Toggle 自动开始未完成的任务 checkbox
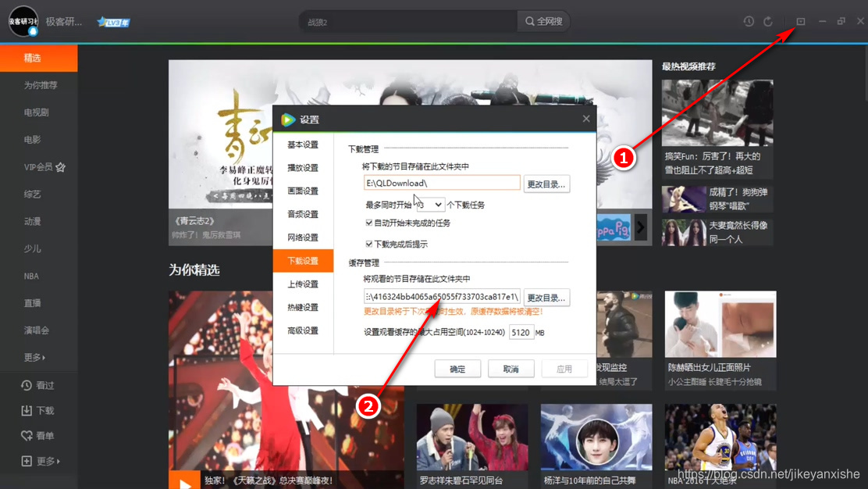Screen dimensions: 868x489 (x=368, y=223)
